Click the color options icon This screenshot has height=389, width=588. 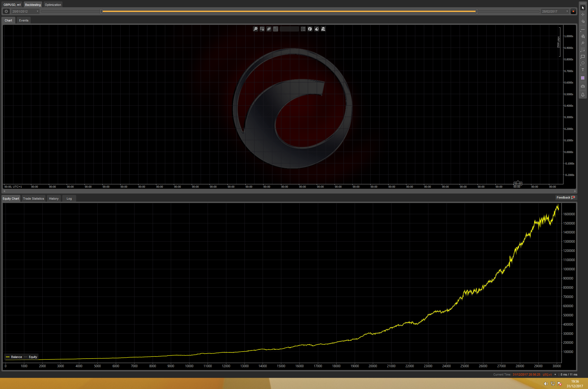[316, 29]
